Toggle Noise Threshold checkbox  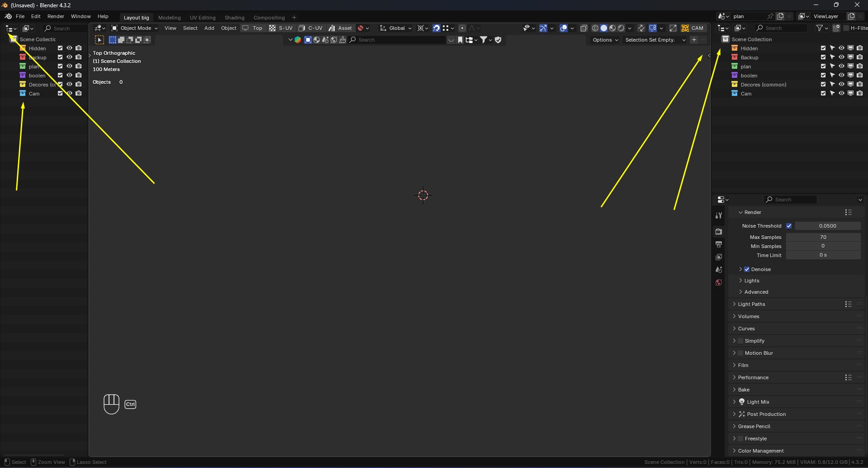click(x=789, y=226)
